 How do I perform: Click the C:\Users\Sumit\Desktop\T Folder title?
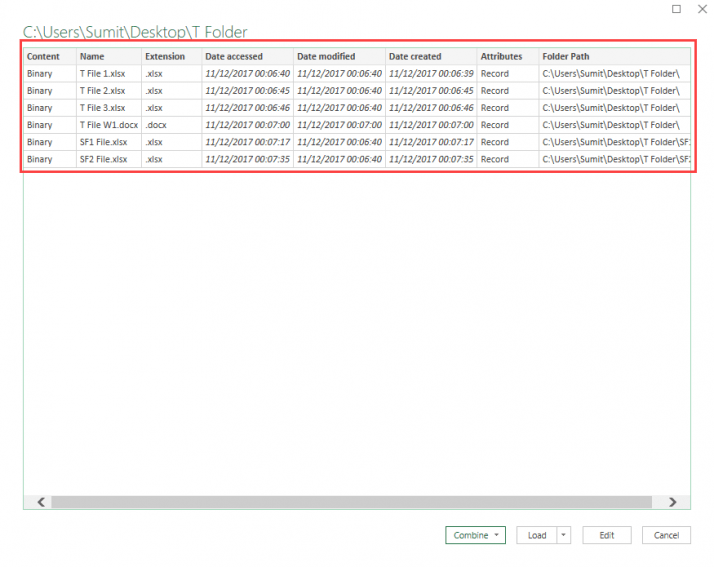pyautogui.click(x=135, y=32)
